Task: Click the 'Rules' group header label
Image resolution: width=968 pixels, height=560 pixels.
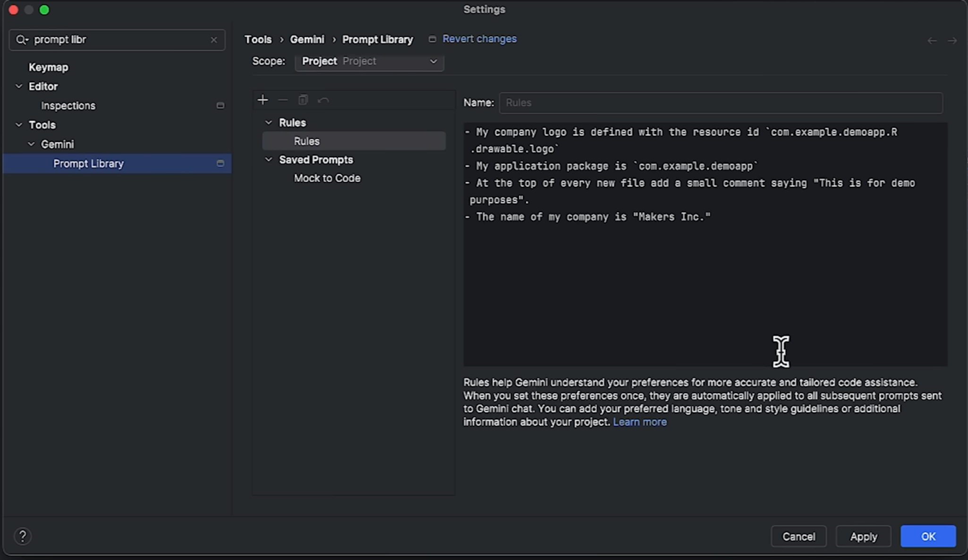Action: pos(292,123)
